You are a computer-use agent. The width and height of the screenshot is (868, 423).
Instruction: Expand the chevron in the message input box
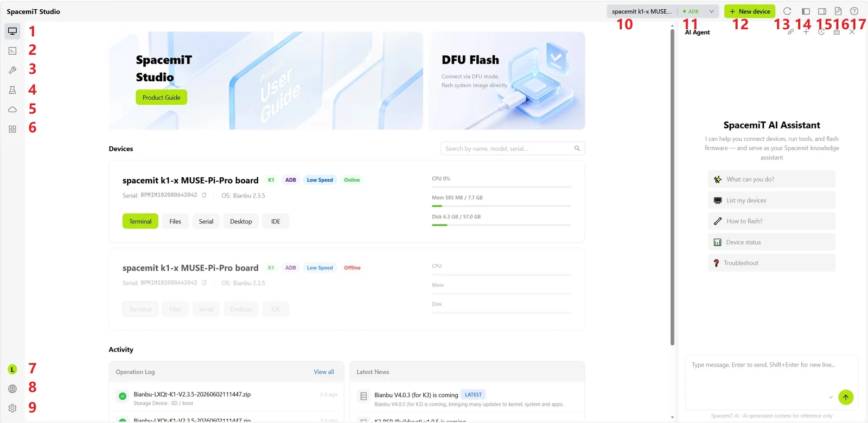[x=831, y=398]
